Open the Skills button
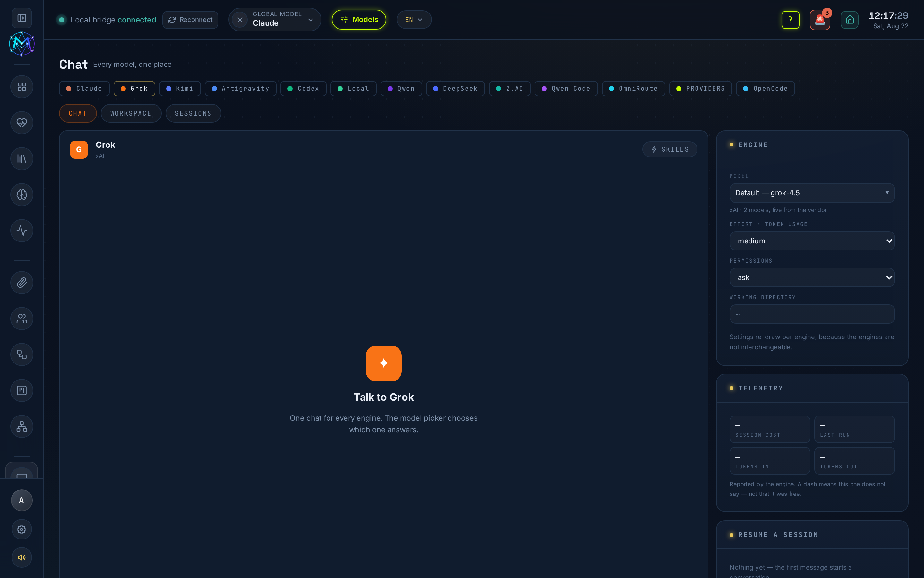 pos(670,149)
